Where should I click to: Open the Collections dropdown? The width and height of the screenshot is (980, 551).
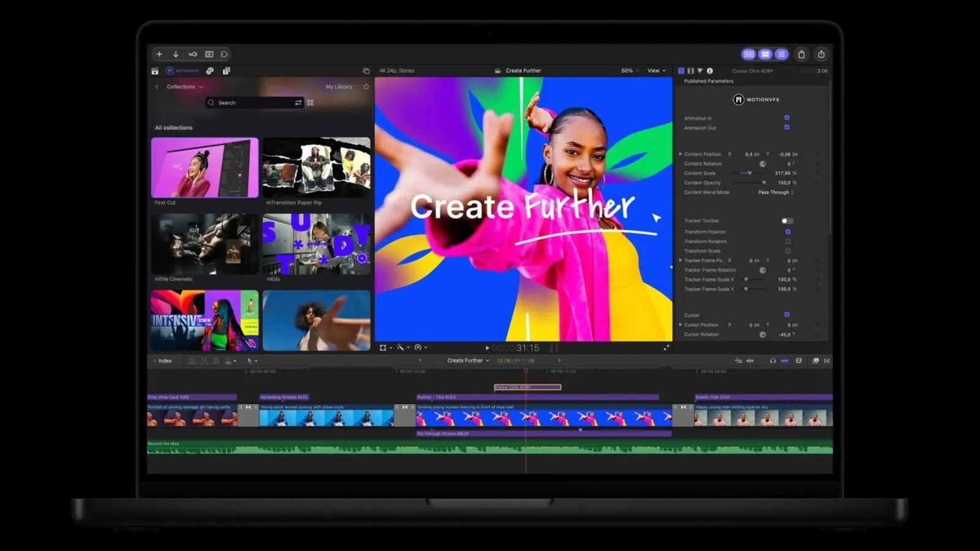[x=185, y=87]
